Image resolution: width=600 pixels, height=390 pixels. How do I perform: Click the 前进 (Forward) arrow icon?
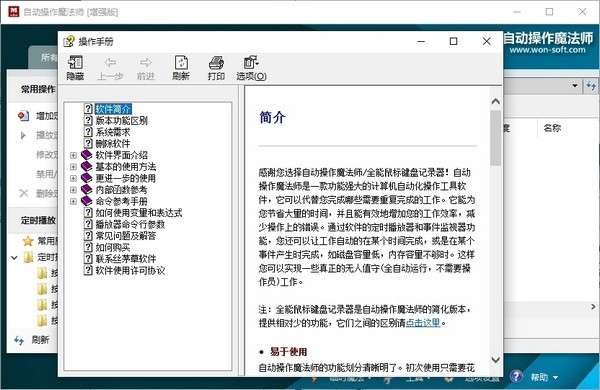tap(145, 62)
